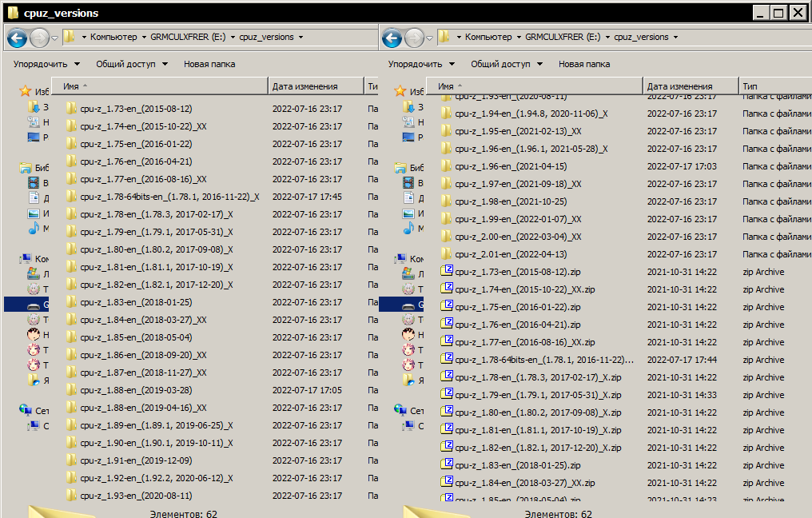Select cpu-z_1.96-en_(2021-04-15) folder in right pane
This screenshot has width=812, height=518.
tap(511, 165)
